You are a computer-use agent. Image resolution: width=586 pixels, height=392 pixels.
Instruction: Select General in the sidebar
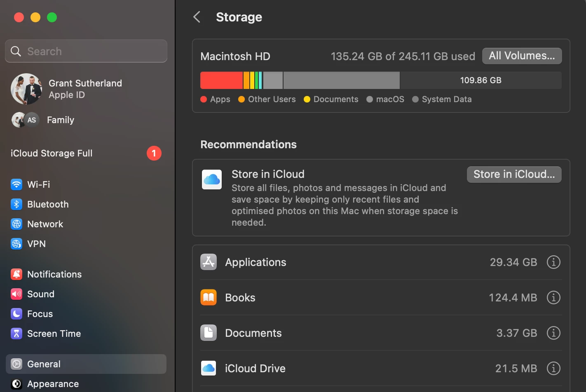point(86,364)
